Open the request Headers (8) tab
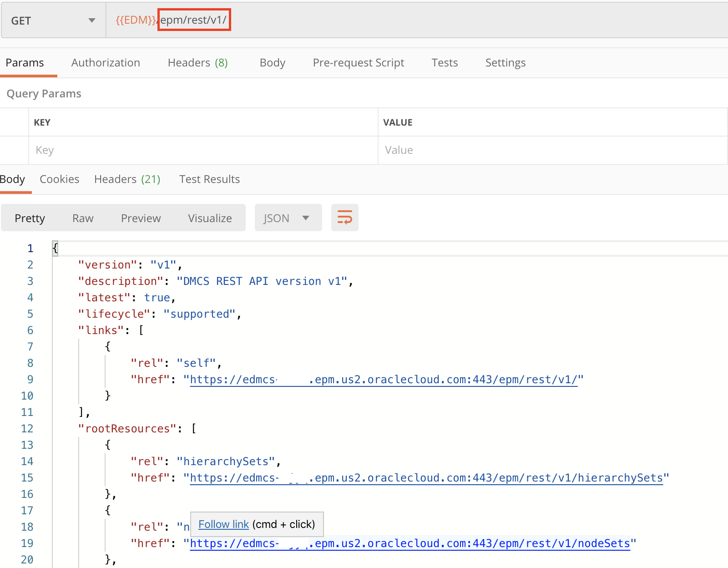Image resolution: width=728 pixels, height=568 pixels. [x=197, y=63]
